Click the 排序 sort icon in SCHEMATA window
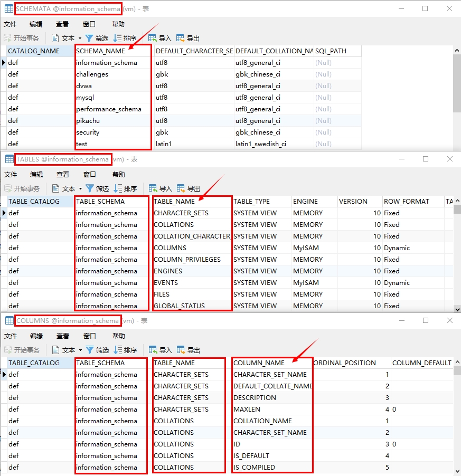Viewport: 461px width, 476px height. click(x=118, y=38)
